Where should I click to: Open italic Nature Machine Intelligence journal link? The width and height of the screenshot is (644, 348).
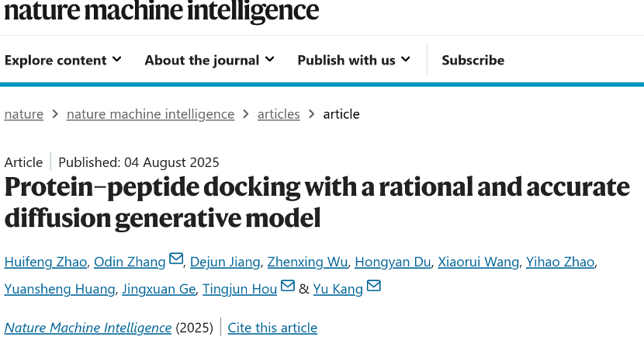[88, 328]
